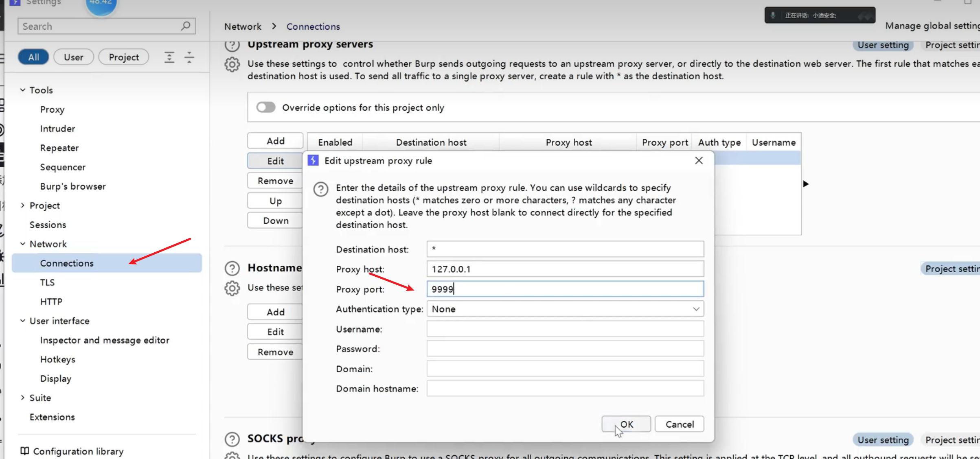Click gear icon for upstream proxy settings

pyautogui.click(x=232, y=64)
